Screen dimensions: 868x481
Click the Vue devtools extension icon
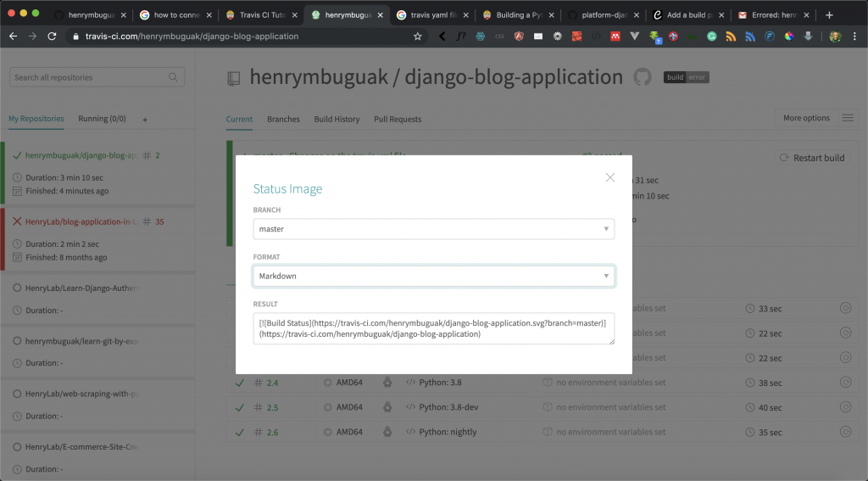tap(634, 36)
